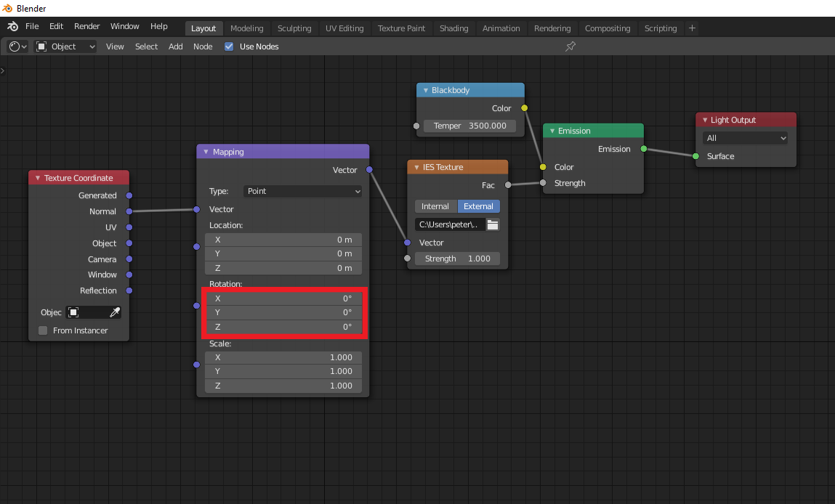Click the Blender logo menu icon
Image resolution: width=835 pixels, height=504 pixels.
(x=13, y=27)
